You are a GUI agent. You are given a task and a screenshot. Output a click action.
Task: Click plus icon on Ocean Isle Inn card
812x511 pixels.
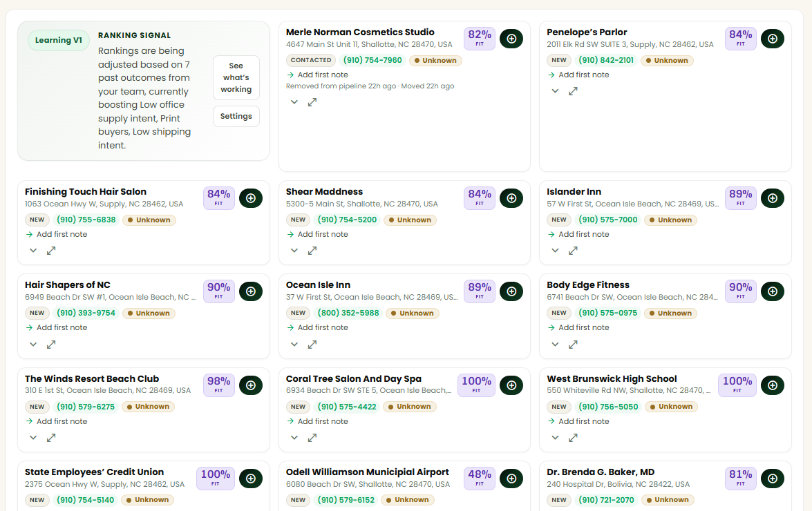(511, 291)
